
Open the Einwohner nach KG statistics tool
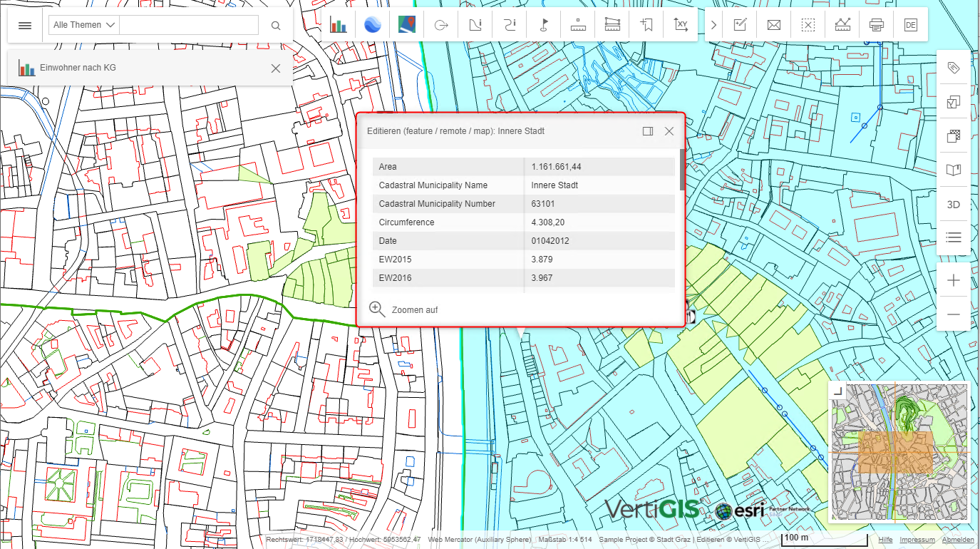(339, 24)
